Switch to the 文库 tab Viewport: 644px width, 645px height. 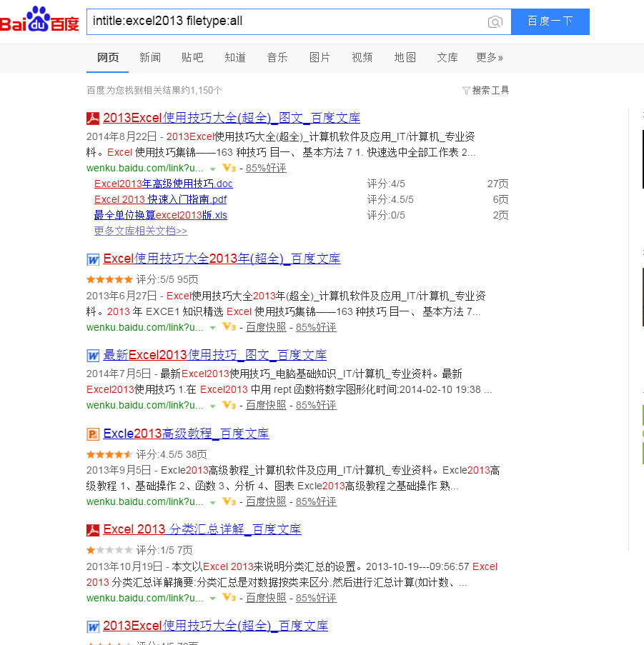point(447,58)
